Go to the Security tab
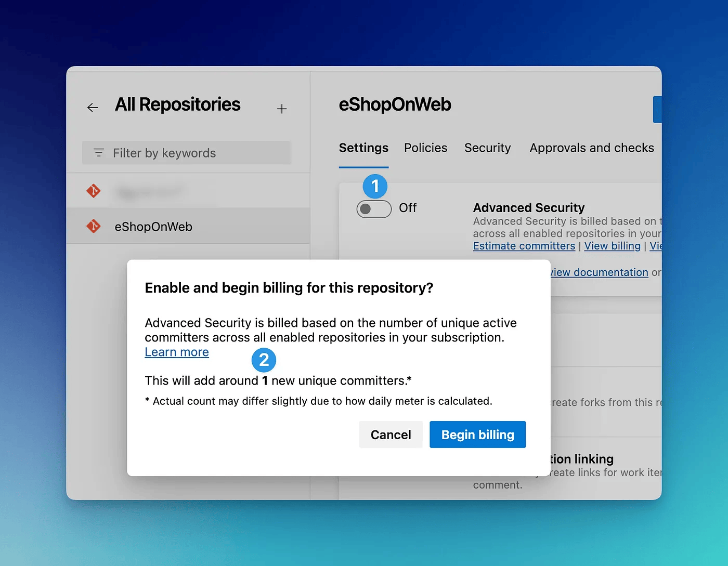The width and height of the screenshot is (728, 566). (x=487, y=148)
